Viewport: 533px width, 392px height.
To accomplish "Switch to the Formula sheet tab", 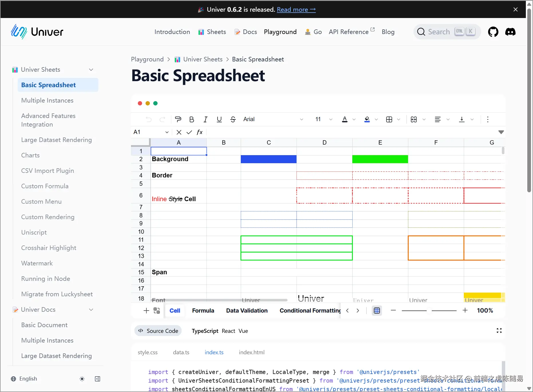I will [203, 311].
